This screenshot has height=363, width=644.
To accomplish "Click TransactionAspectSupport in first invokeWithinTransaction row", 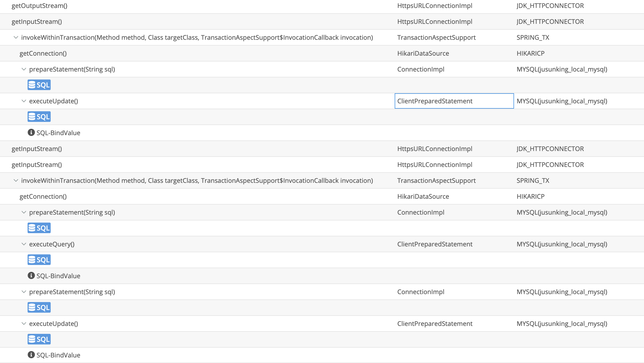I will [437, 37].
